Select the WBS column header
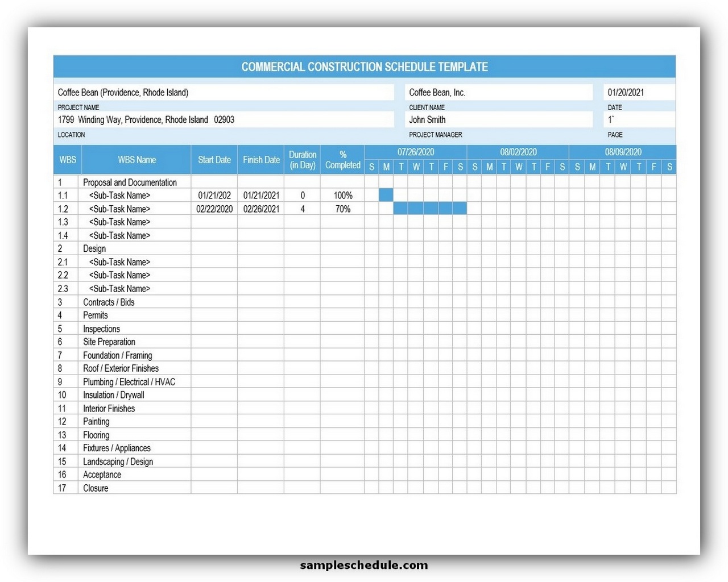728x582 pixels. point(67,160)
